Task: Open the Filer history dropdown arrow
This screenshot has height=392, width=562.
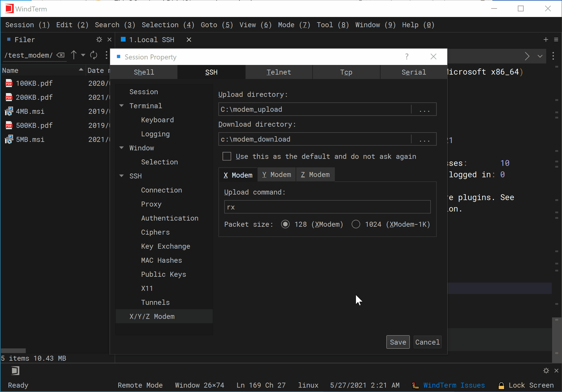Action: coord(83,55)
